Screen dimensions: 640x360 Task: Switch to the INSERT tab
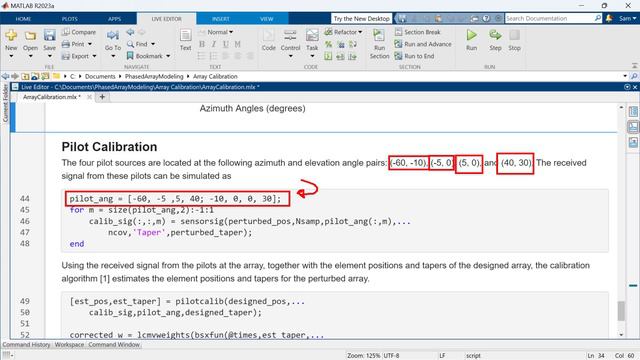(x=220, y=19)
